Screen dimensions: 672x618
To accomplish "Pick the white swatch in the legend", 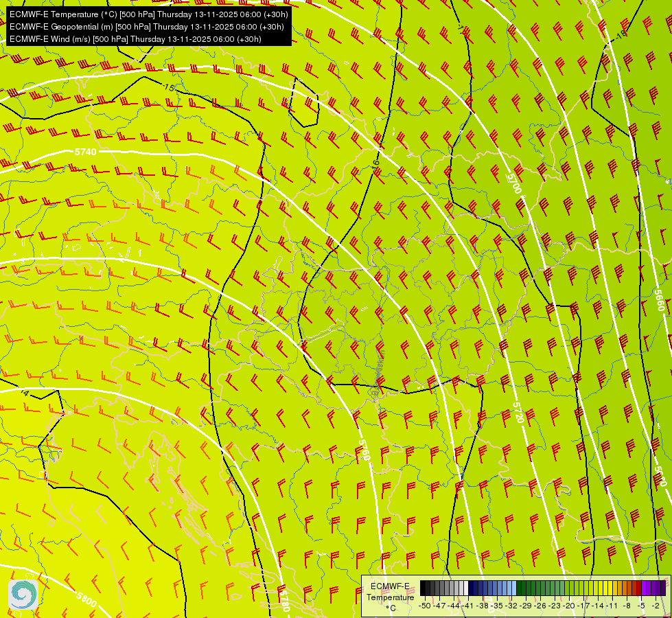I will (466, 588).
